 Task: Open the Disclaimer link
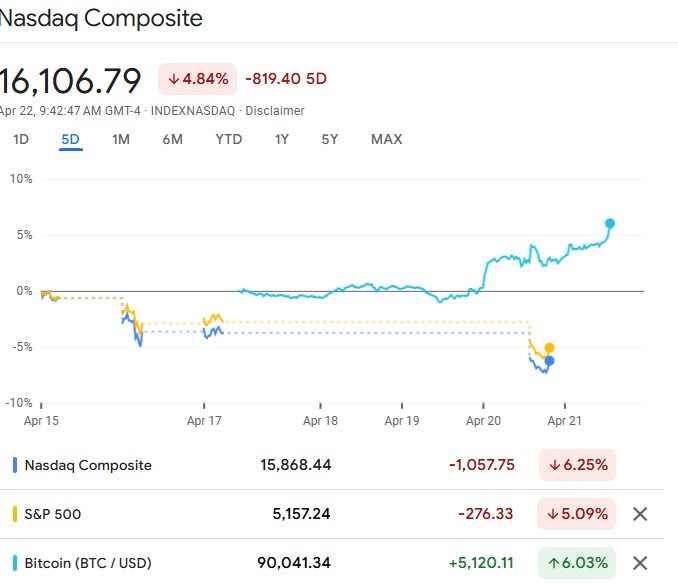pos(275,111)
